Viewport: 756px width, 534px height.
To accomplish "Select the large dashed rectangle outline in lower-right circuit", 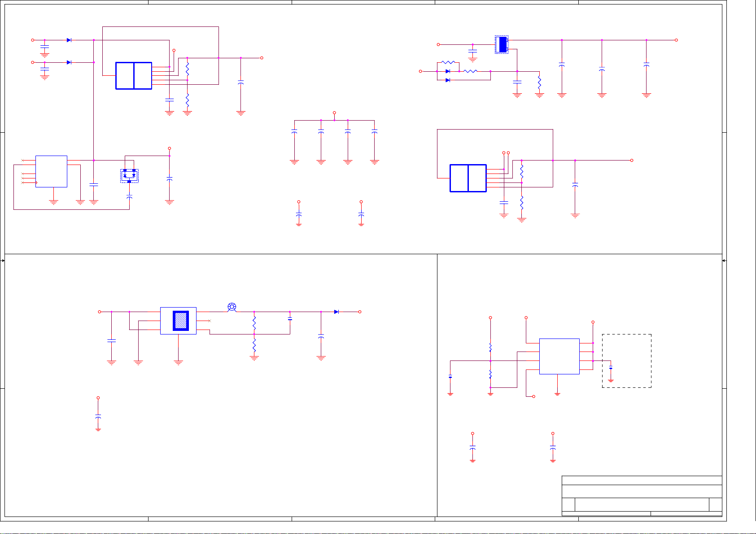I will coord(627,361).
